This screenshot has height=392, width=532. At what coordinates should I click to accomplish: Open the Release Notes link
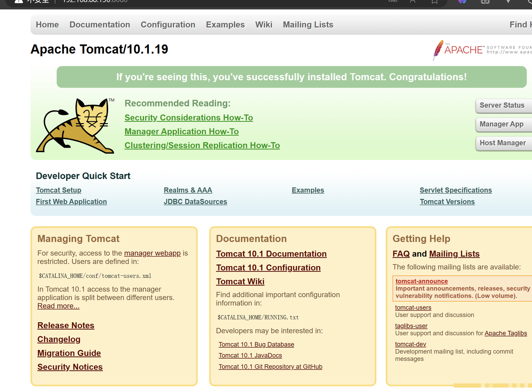(x=66, y=326)
